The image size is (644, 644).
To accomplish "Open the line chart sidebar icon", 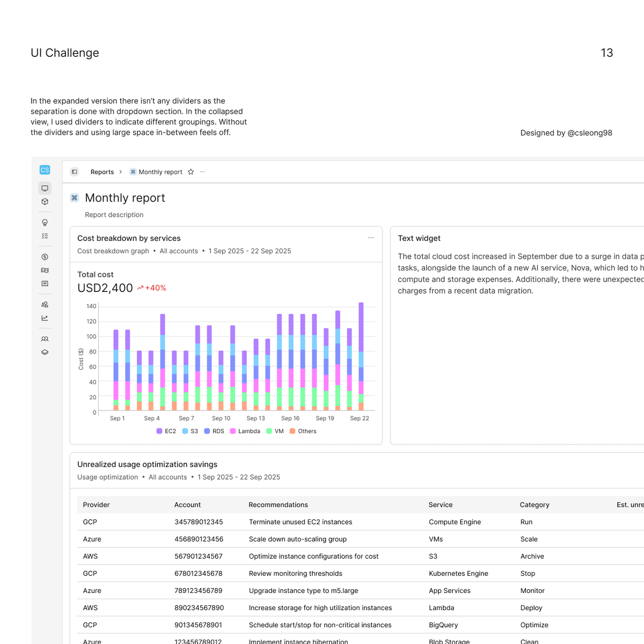I will (45, 318).
